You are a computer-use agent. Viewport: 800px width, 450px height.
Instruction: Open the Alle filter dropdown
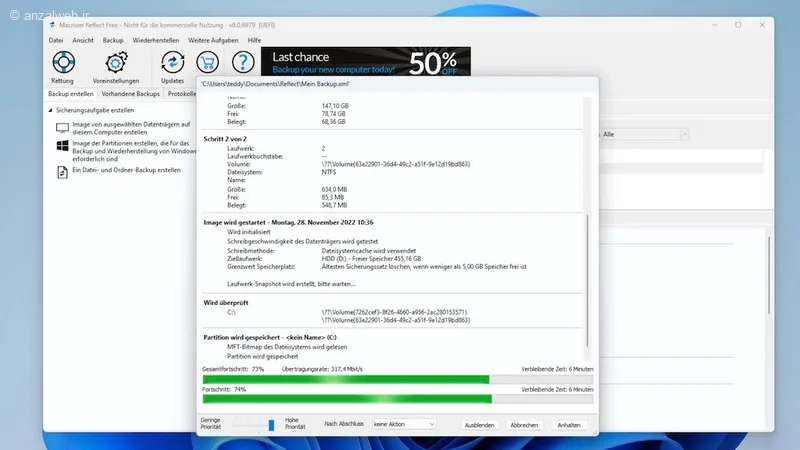(x=644, y=134)
